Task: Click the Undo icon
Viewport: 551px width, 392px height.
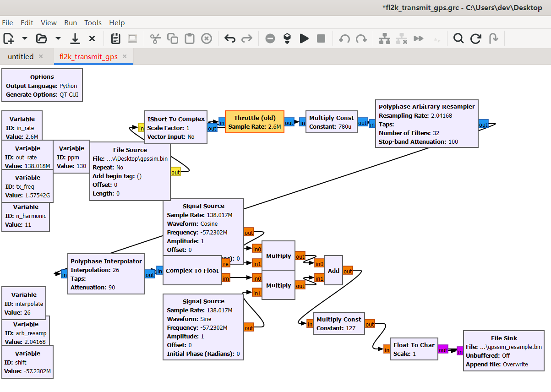Action: (229, 38)
